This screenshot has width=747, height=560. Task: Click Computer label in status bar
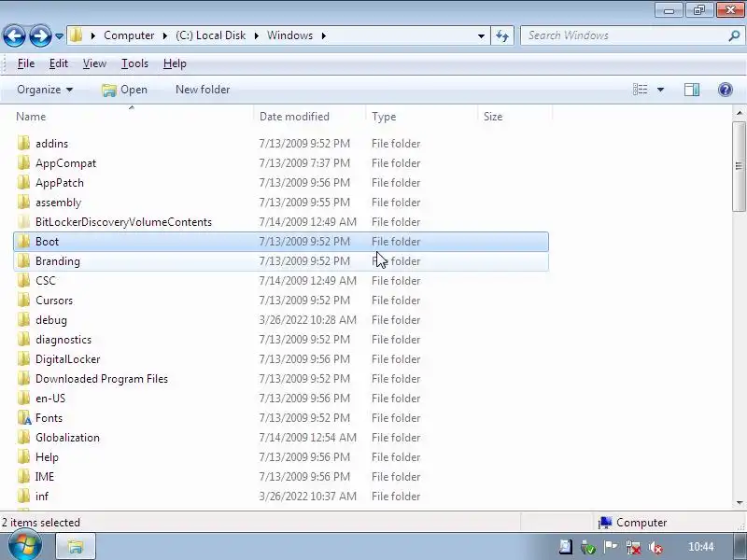click(641, 523)
